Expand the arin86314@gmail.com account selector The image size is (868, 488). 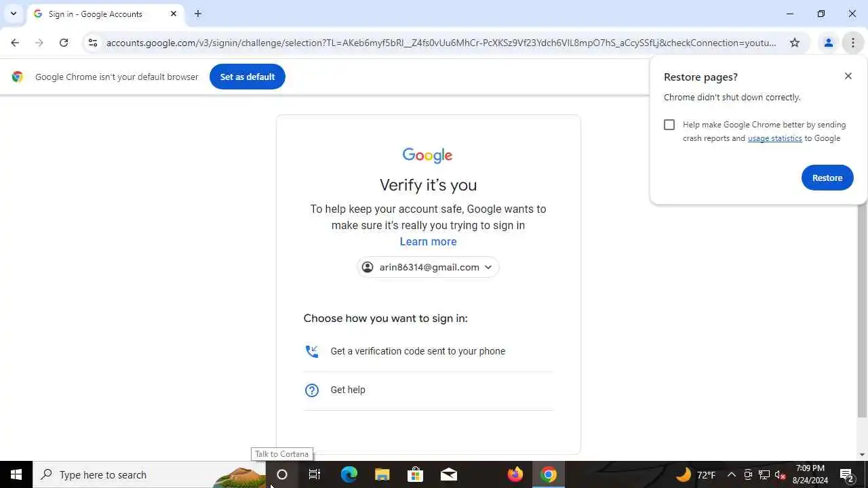(428, 267)
